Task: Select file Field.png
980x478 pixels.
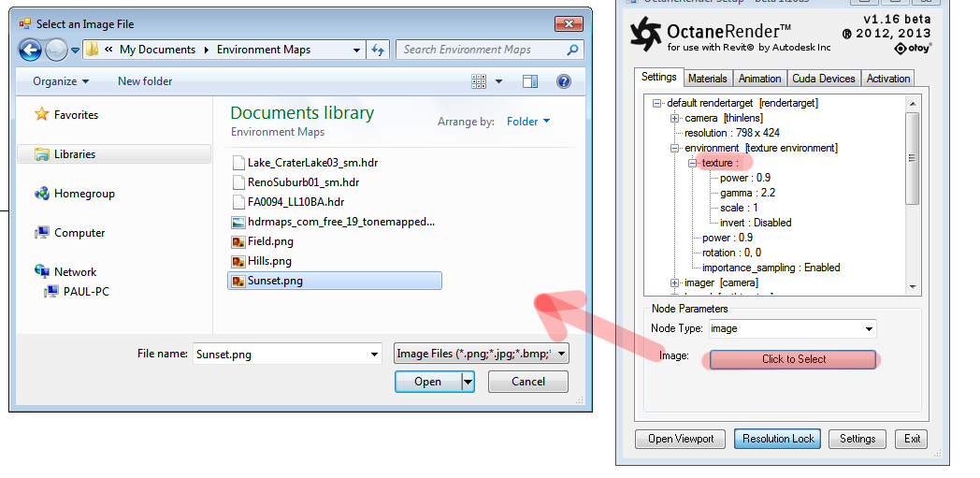Action: pos(263,241)
